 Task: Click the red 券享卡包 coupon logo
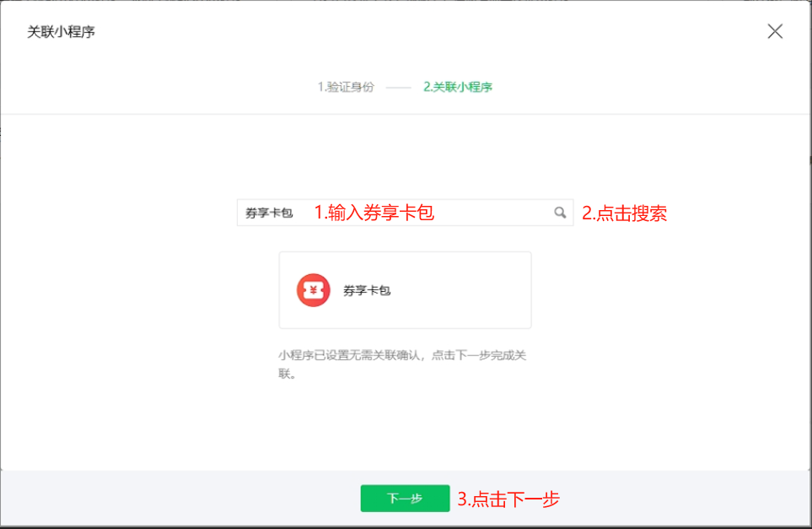tap(313, 290)
